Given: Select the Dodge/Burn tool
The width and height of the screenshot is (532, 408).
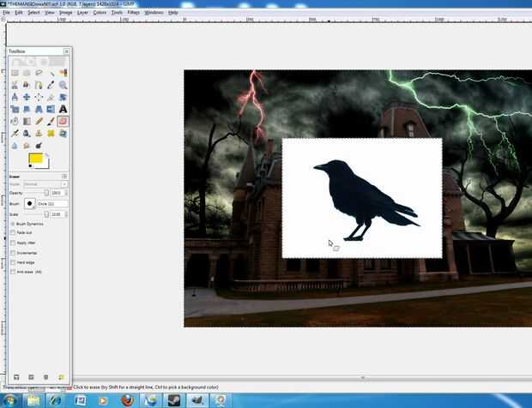Looking at the screenshot, I should [x=39, y=146].
